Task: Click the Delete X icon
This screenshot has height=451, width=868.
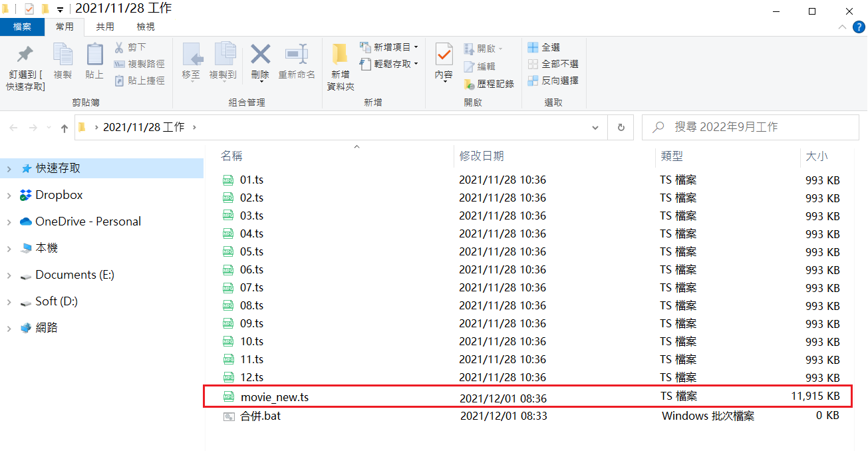Action: point(260,55)
